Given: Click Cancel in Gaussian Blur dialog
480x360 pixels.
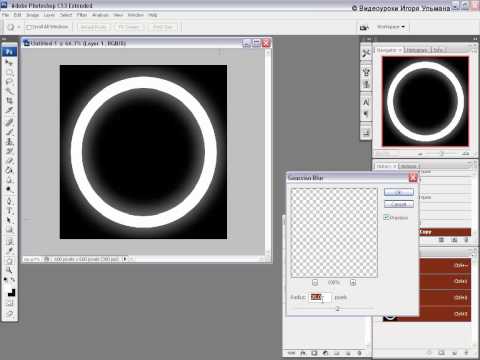Looking at the screenshot, I should [399, 204].
